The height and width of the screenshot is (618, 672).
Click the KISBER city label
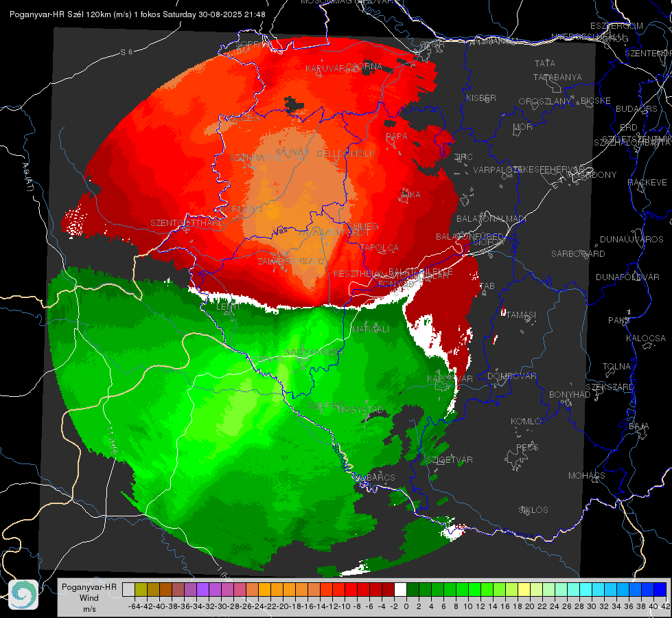pyautogui.click(x=481, y=98)
